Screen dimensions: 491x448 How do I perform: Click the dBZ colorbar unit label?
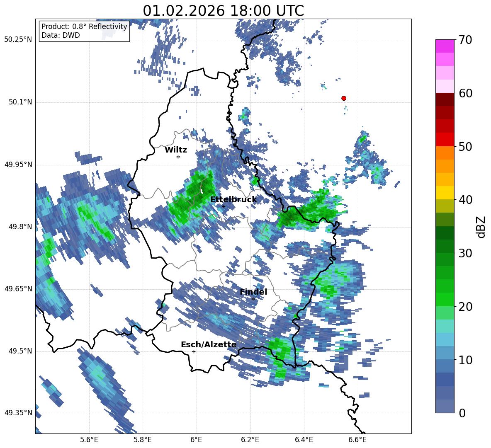tap(481, 227)
